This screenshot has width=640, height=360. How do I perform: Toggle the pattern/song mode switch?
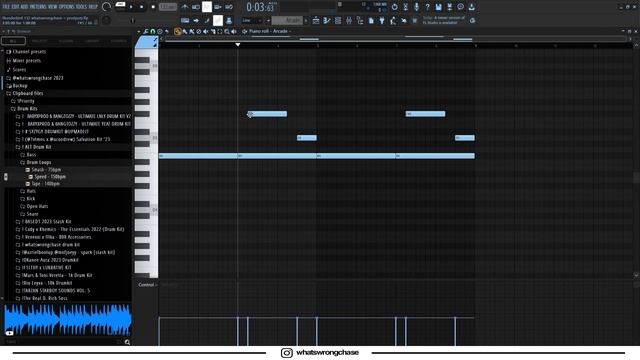(x=120, y=6)
